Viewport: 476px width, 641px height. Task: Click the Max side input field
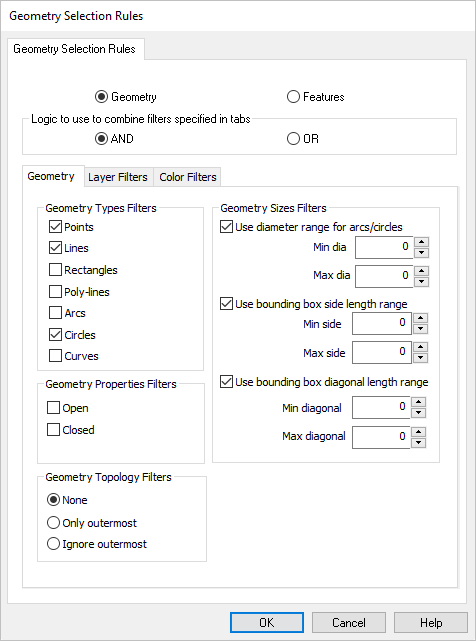(382, 352)
